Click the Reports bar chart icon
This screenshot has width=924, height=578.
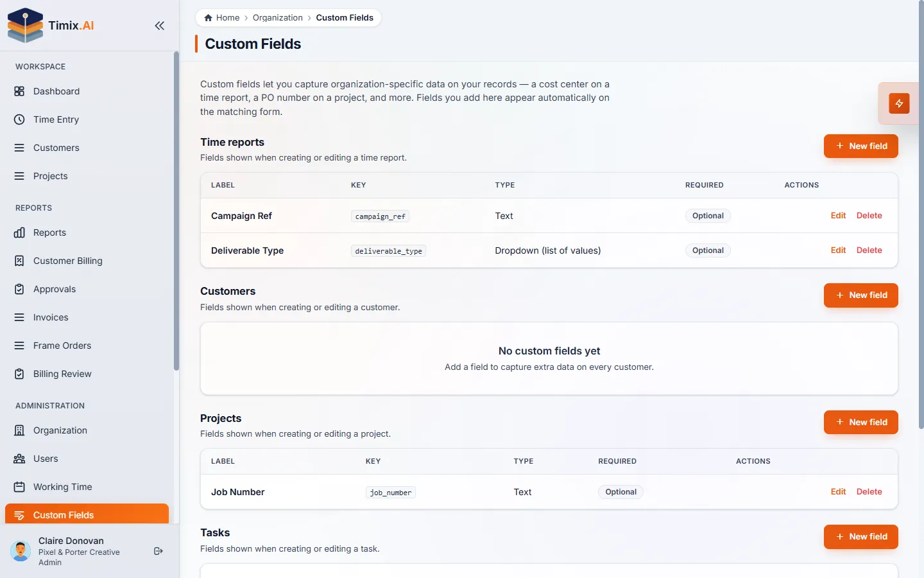(19, 232)
